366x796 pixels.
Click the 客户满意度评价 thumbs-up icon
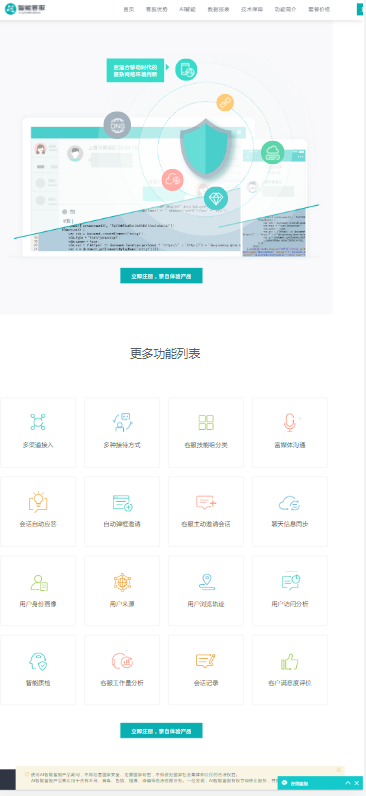click(289, 661)
